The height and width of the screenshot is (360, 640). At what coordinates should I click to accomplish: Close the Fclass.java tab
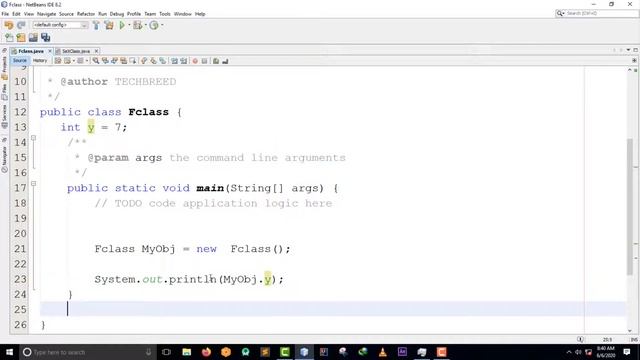[50, 51]
